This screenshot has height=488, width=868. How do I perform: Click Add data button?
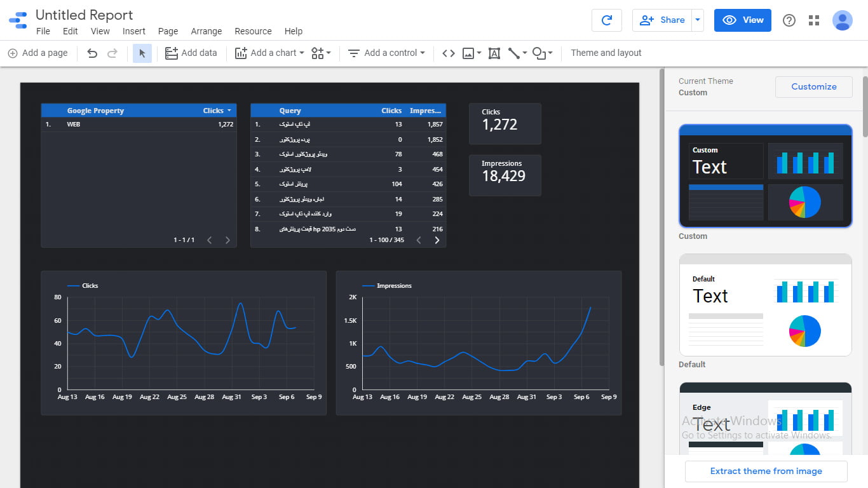(191, 53)
